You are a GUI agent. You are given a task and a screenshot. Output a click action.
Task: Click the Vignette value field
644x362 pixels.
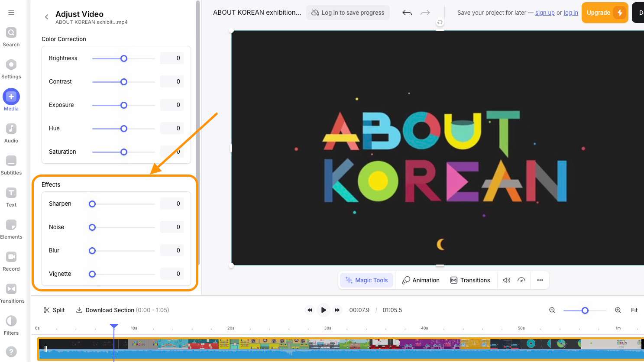[x=172, y=274]
